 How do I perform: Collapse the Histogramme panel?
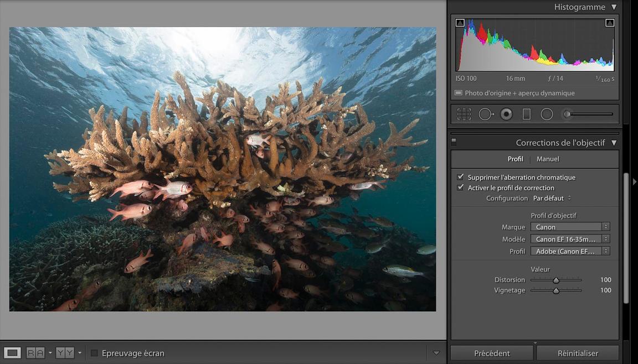tap(614, 7)
